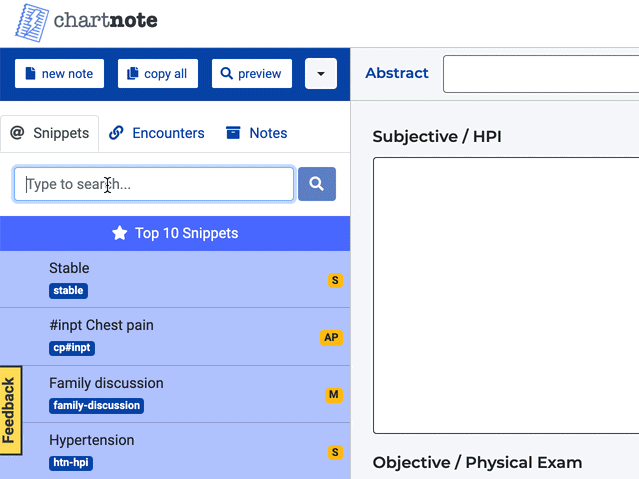Image resolution: width=639 pixels, height=479 pixels.
Task: Click the chartnote logo icon
Action: [32, 23]
